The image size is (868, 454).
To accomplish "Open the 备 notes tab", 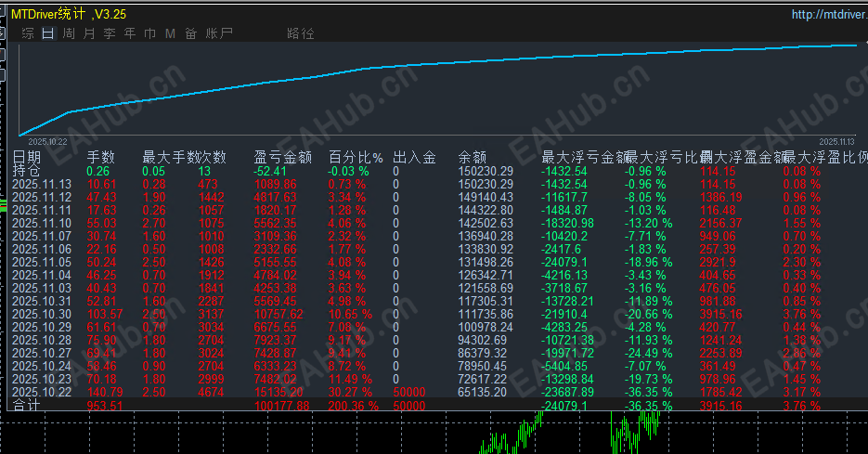I will tap(191, 33).
